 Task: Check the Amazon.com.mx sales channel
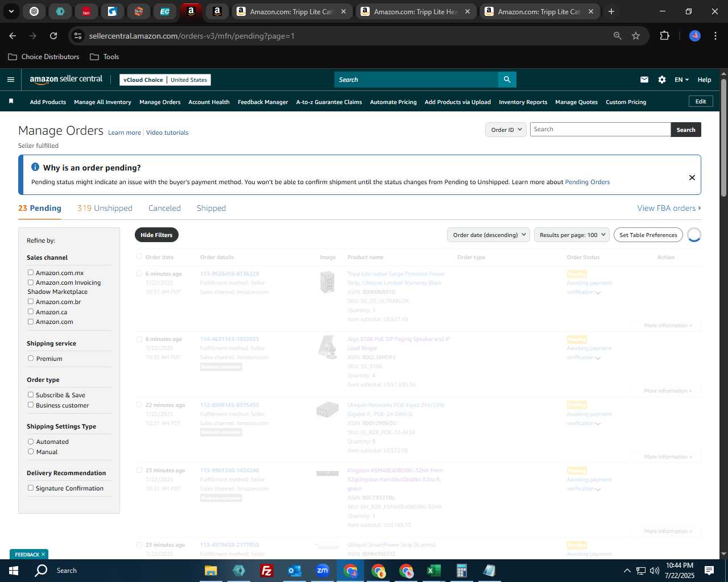click(31, 273)
